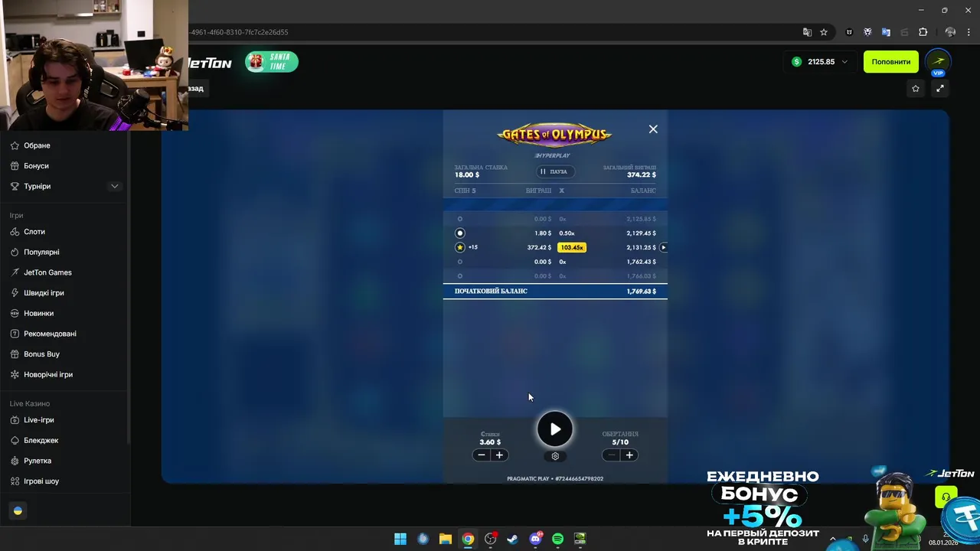Screen dimensions: 980x551
Task: Open the Google Translate extension icon
Action: pyautogui.click(x=886, y=32)
